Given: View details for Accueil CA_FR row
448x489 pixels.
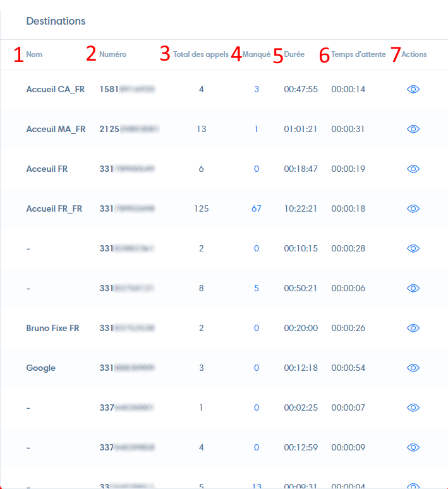Looking at the screenshot, I should [x=413, y=89].
